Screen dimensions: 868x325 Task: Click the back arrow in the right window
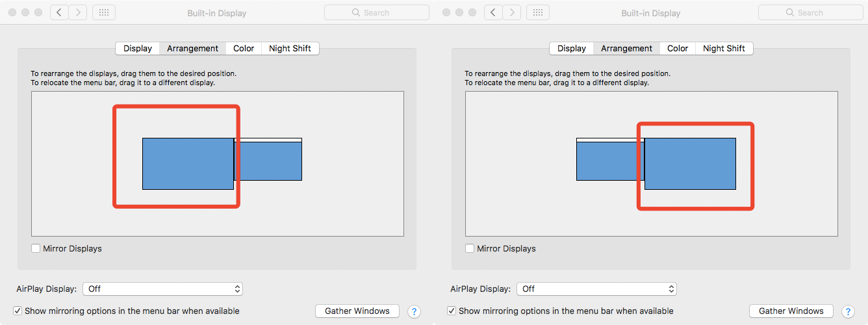pyautogui.click(x=493, y=12)
